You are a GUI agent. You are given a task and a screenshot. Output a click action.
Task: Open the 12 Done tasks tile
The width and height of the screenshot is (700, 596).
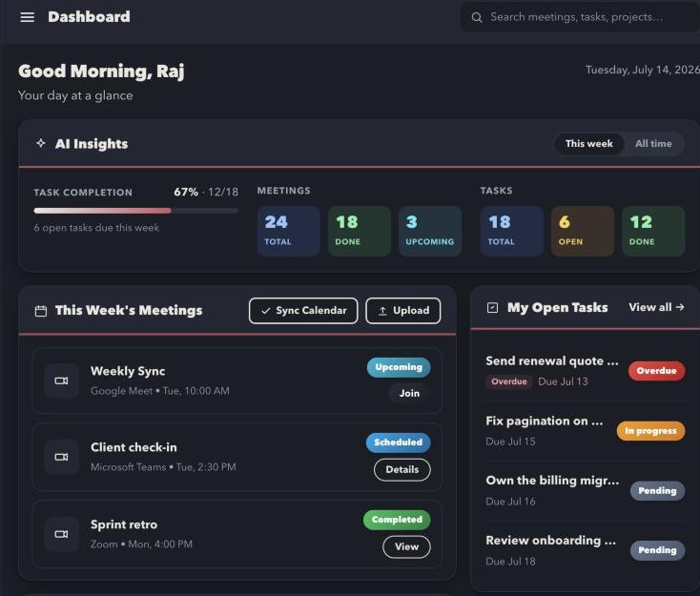click(x=653, y=232)
